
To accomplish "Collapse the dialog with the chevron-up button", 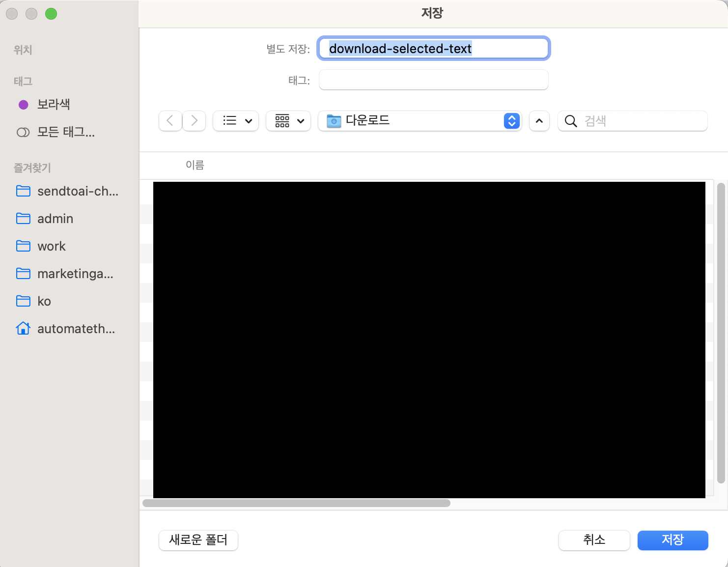I will click(539, 121).
